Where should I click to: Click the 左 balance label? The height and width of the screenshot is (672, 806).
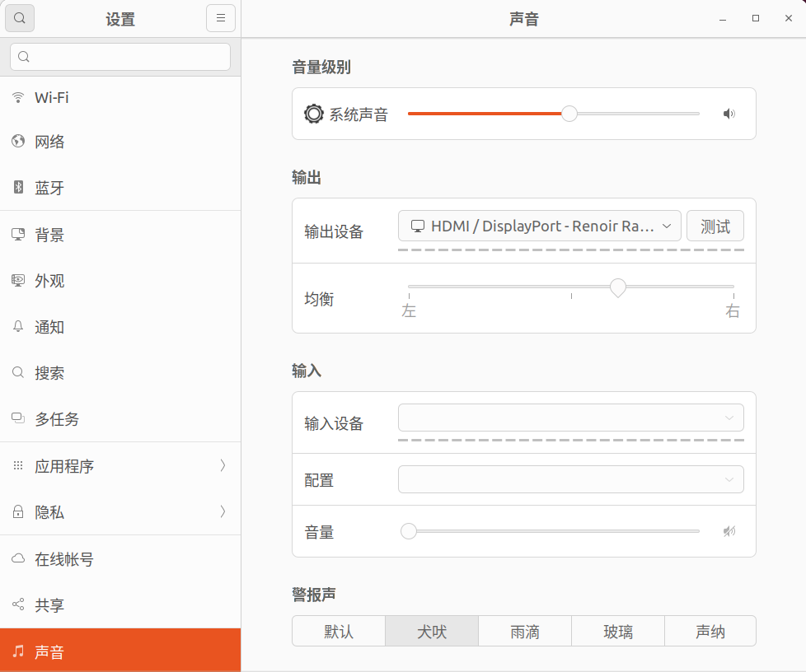409,310
